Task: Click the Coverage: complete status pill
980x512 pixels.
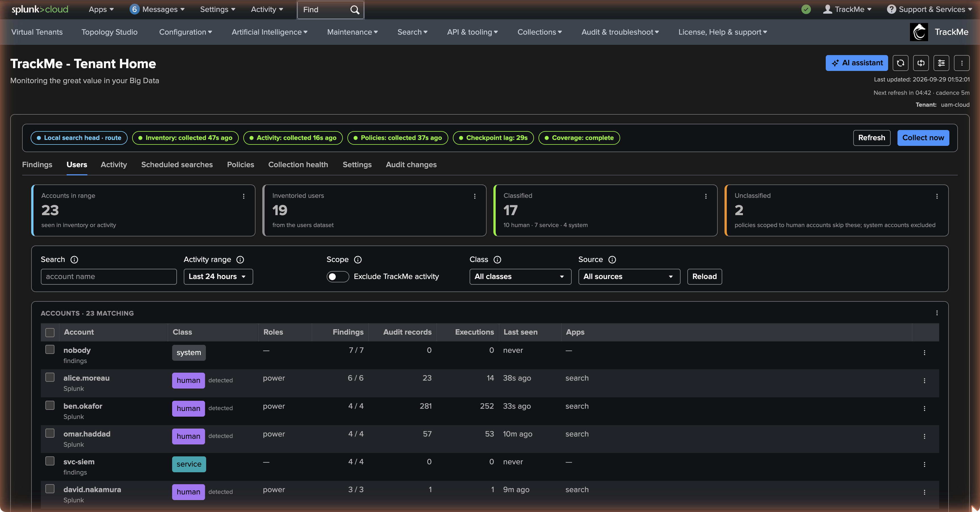Action: (x=579, y=138)
